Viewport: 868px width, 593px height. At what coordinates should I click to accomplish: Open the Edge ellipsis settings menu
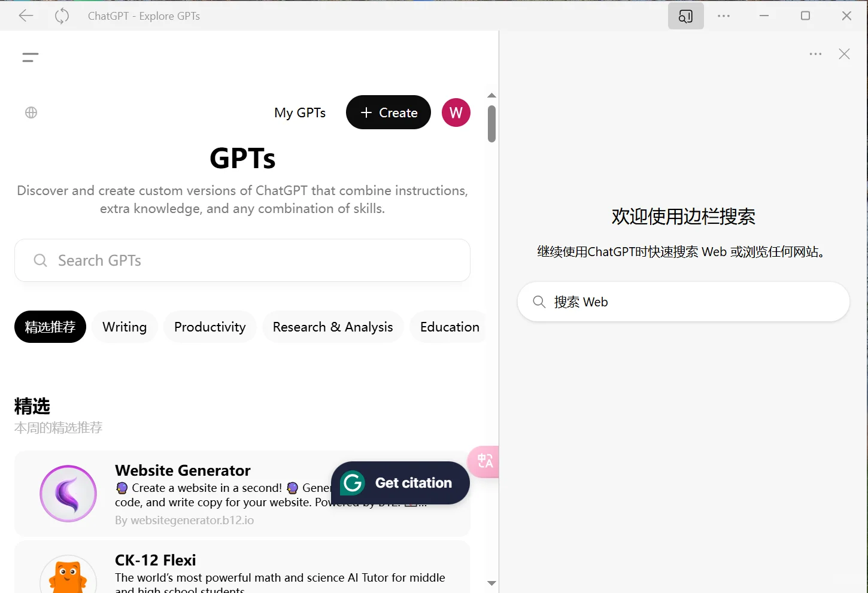(723, 16)
